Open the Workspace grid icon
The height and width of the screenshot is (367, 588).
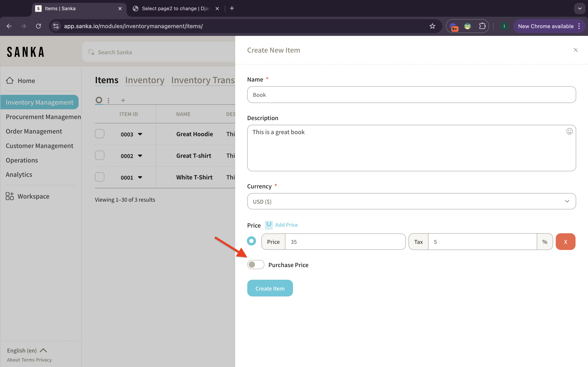[10, 196]
